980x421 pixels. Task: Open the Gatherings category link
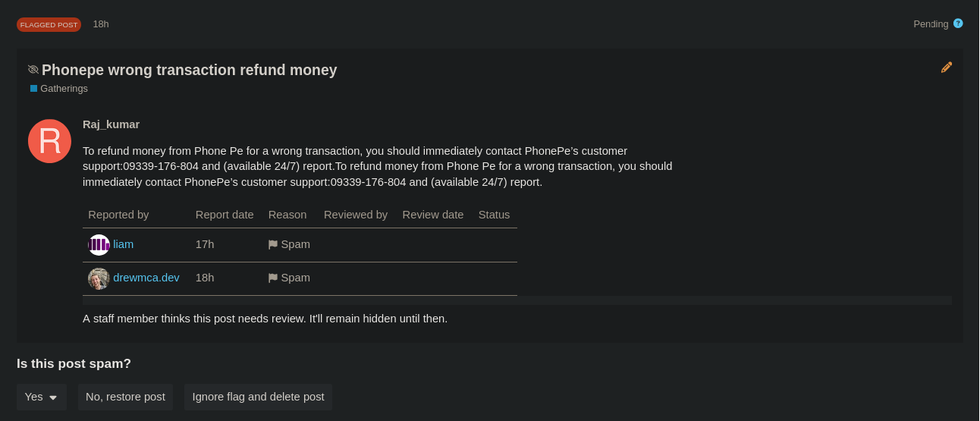64,89
